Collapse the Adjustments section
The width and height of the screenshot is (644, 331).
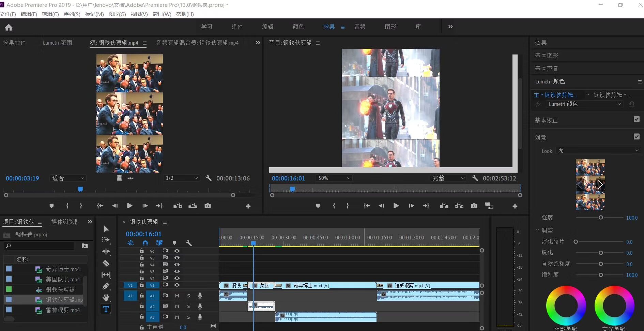(537, 230)
